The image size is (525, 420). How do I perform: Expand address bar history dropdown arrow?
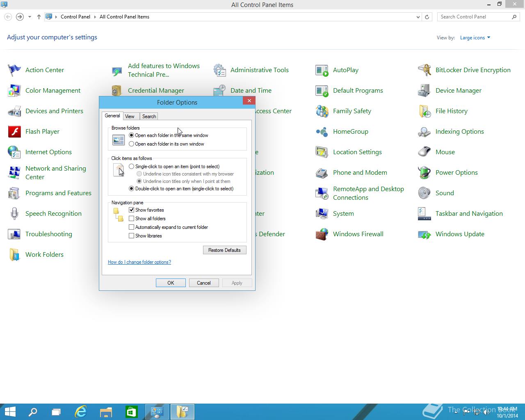(418, 17)
